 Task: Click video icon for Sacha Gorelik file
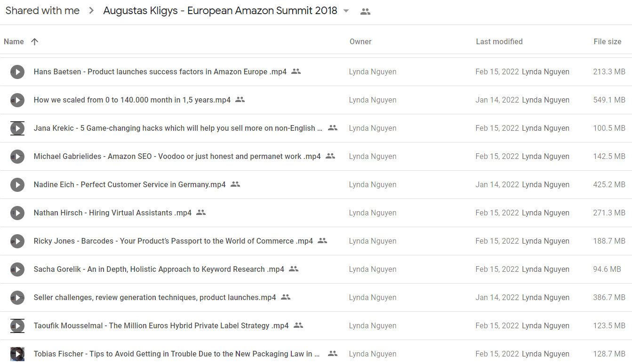click(17, 269)
